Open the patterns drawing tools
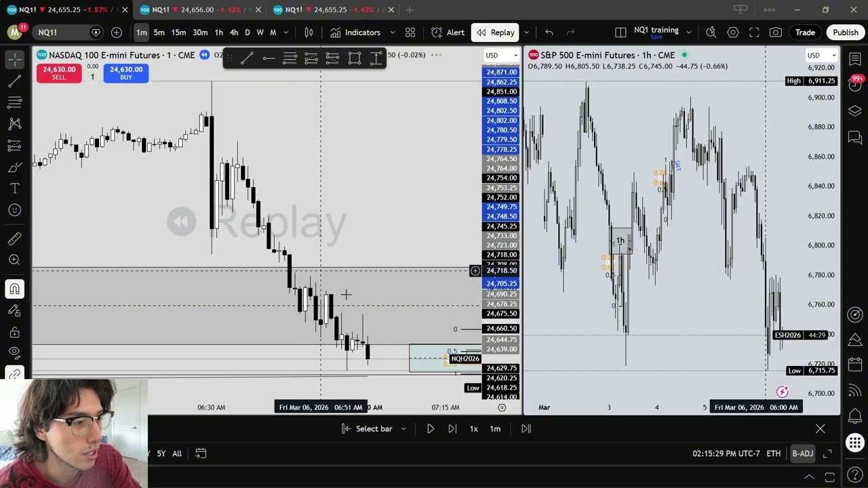This screenshot has width=868, height=488. (x=14, y=124)
